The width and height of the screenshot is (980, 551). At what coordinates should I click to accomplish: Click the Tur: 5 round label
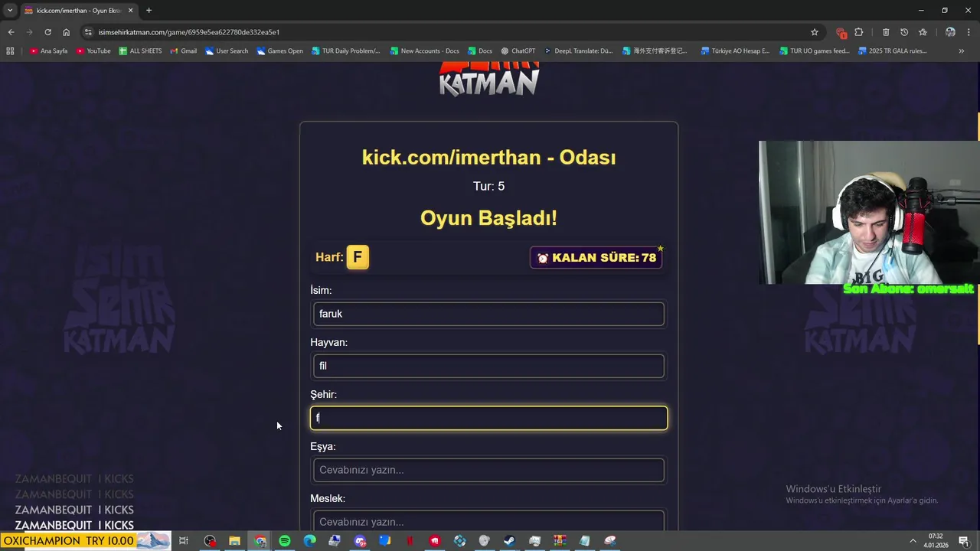click(x=488, y=186)
